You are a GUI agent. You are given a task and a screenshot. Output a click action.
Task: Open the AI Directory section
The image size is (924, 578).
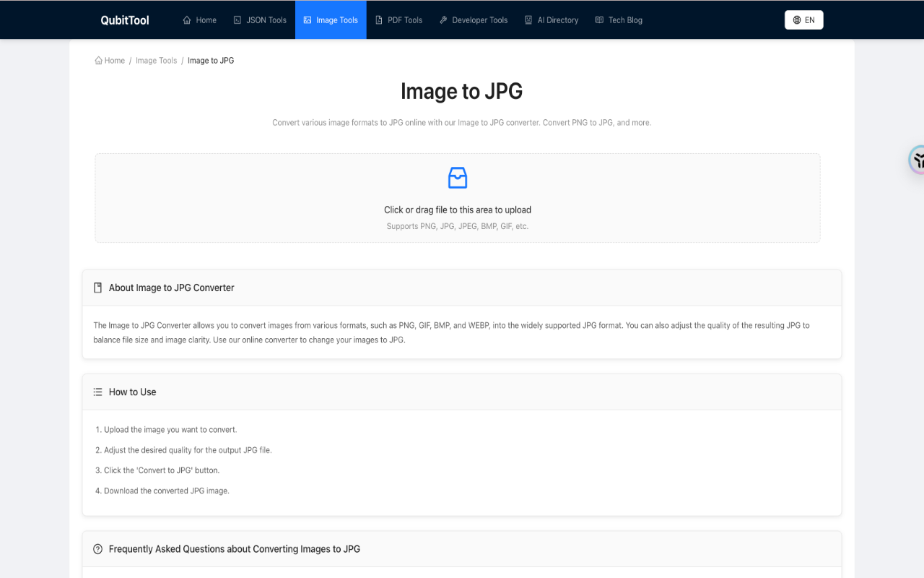tap(552, 20)
